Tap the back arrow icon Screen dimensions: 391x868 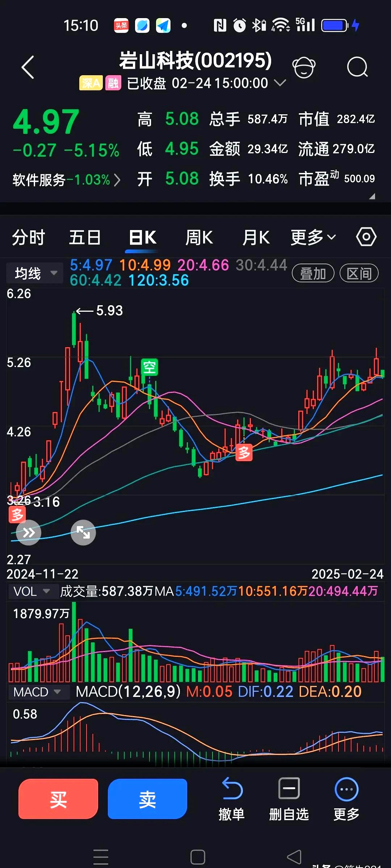pyautogui.click(x=28, y=67)
